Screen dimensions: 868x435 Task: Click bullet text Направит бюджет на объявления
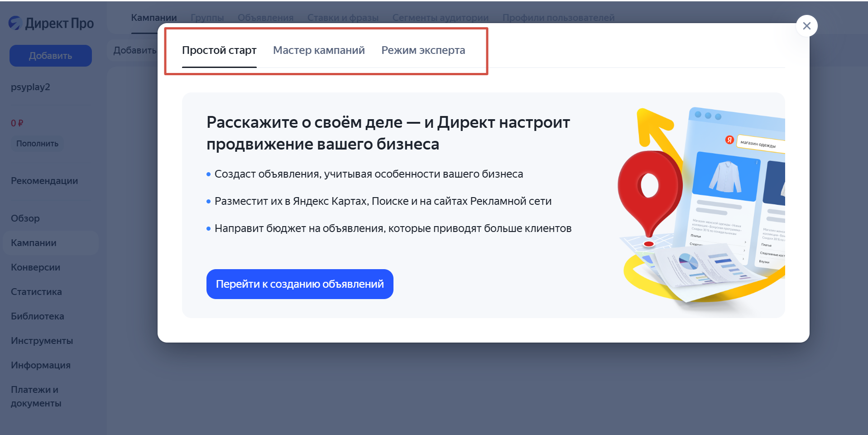pyautogui.click(x=393, y=228)
